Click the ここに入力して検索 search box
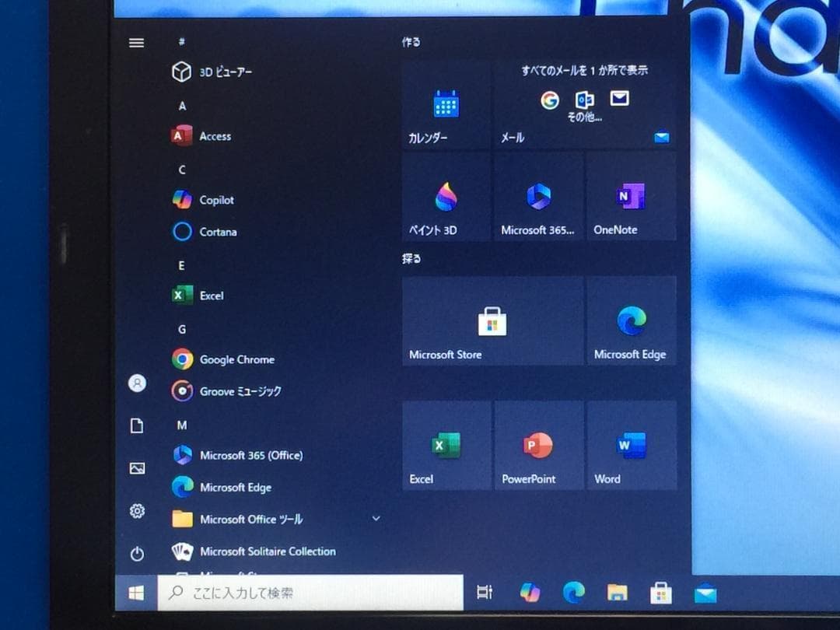840x630 pixels. [x=310, y=593]
